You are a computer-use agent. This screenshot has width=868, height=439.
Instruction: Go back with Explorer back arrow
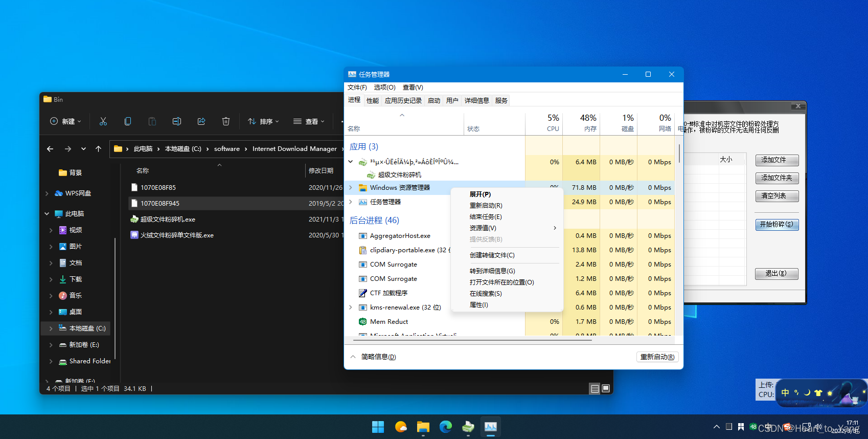50,149
